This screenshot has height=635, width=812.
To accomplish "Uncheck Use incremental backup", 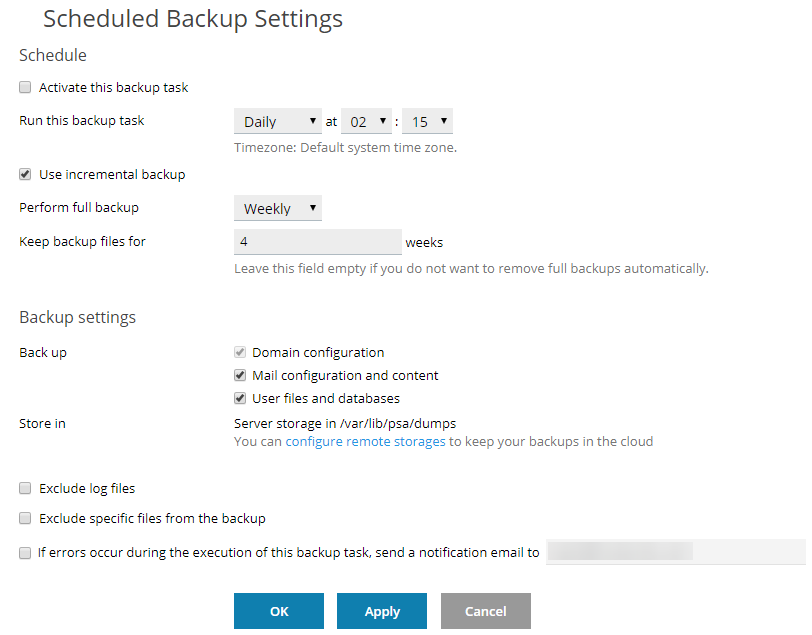I will coord(25,174).
